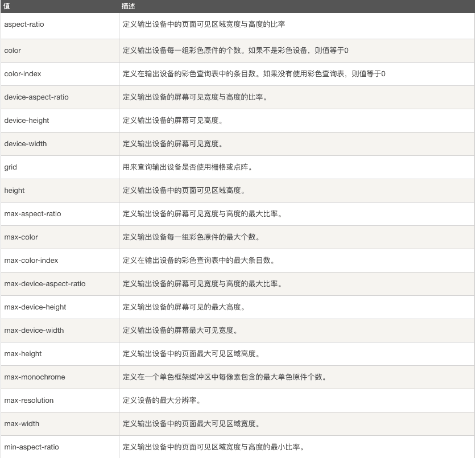Select the 'max-resolution' value cell
This screenshot has height=458, width=476.
coord(60,401)
